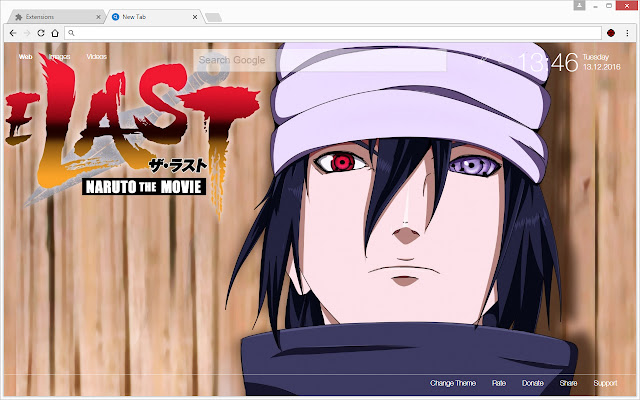Select the New Tab tab
The width and height of the screenshot is (640, 400).
[154, 17]
